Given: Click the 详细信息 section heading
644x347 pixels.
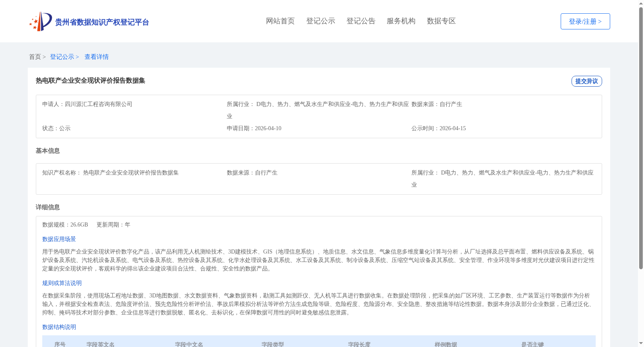Looking at the screenshot, I should pyautogui.click(x=47, y=207).
